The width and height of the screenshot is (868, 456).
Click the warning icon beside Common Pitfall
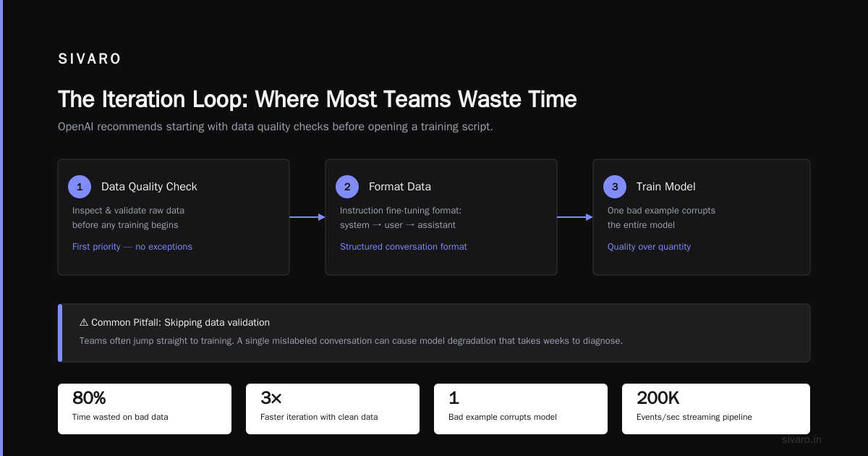click(84, 322)
